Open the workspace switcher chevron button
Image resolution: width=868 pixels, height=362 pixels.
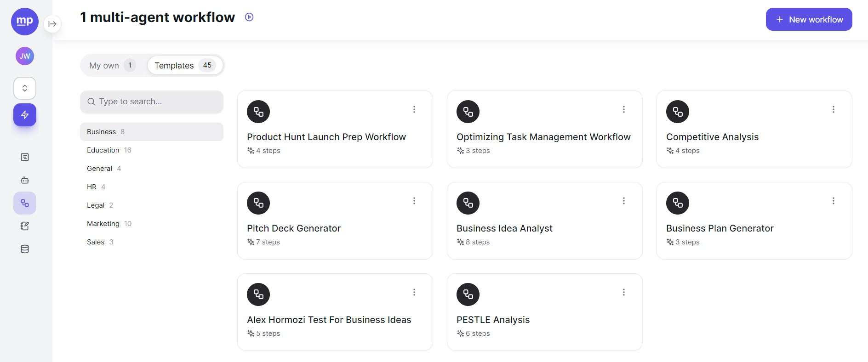pos(25,88)
